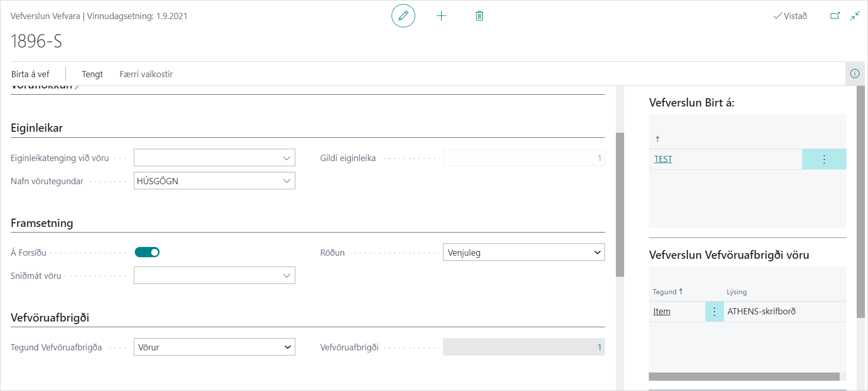Click Færri valkostir to show fewer options
Screen dimensions: 868x391
pyautogui.click(x=146, y=74)
